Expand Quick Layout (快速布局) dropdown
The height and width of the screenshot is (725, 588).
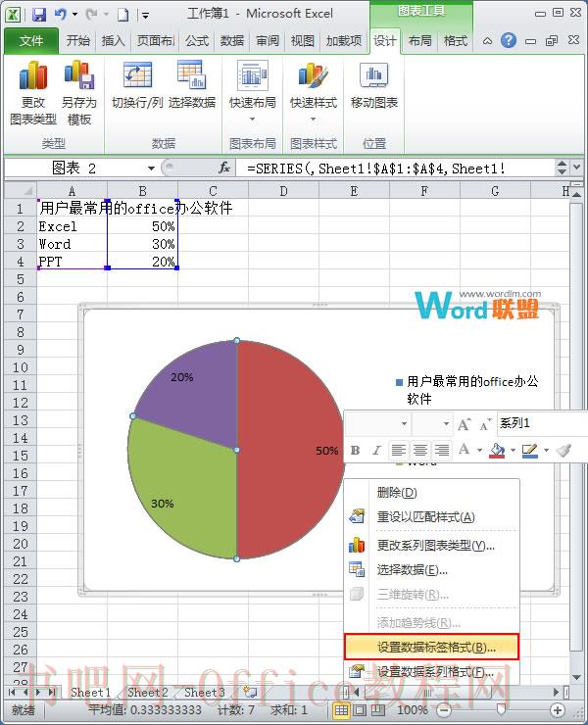(x=252, y=119)
